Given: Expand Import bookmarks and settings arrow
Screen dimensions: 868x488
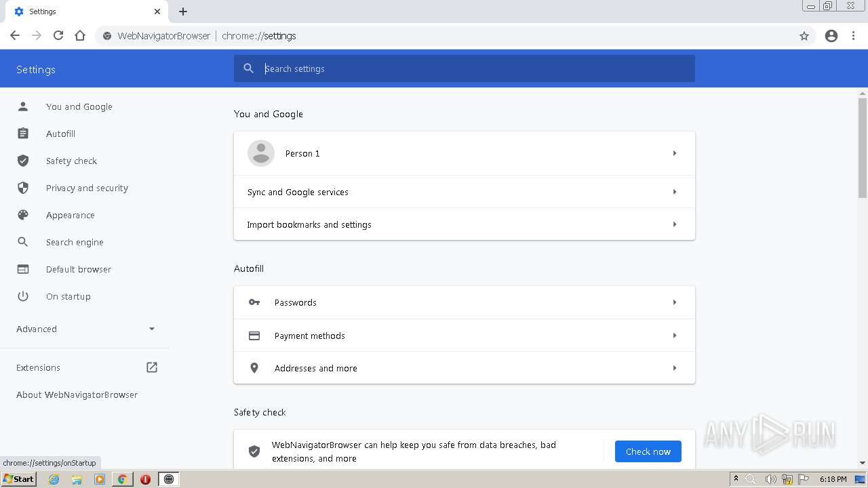Looking at the screenshot, I should (x=675, y=224).
